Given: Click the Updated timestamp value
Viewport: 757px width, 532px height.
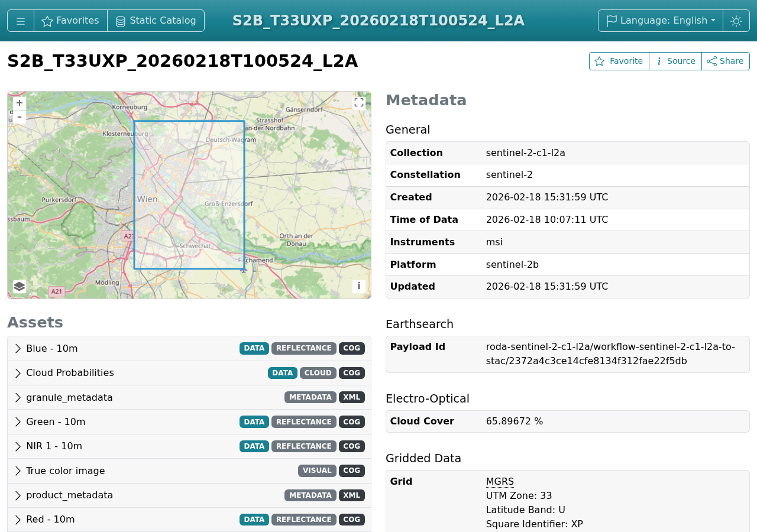Looking at the screenshot, I should click(x=547, y=287).
